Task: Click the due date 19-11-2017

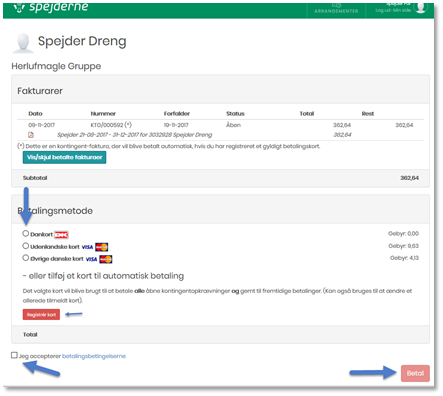Action: click(176, 125)
